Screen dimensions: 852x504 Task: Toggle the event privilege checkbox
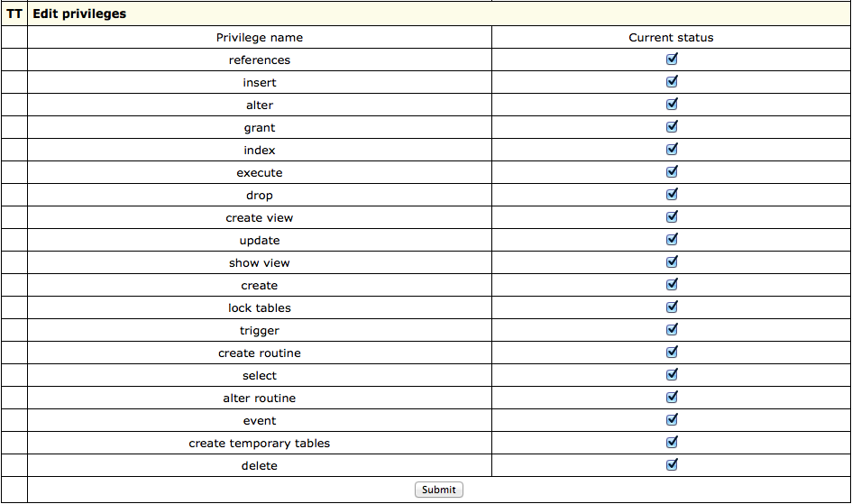tap(672, 420)
